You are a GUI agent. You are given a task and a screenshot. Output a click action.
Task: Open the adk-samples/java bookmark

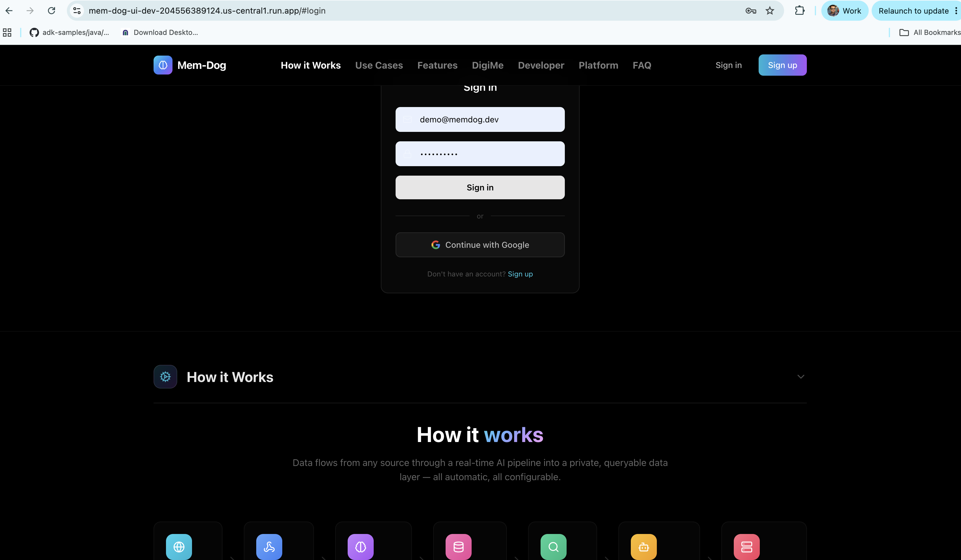pos(70,33)
